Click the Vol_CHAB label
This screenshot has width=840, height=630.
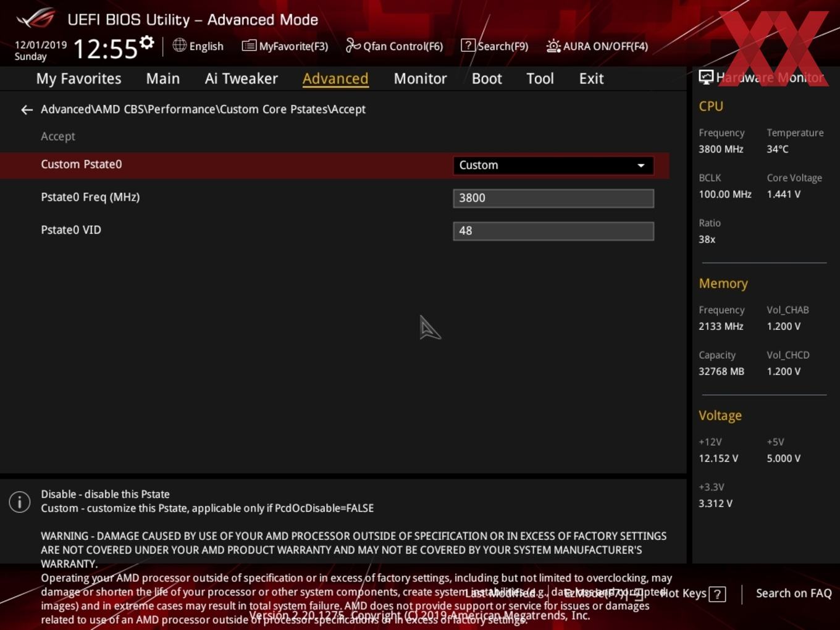[x=787, y=310]
